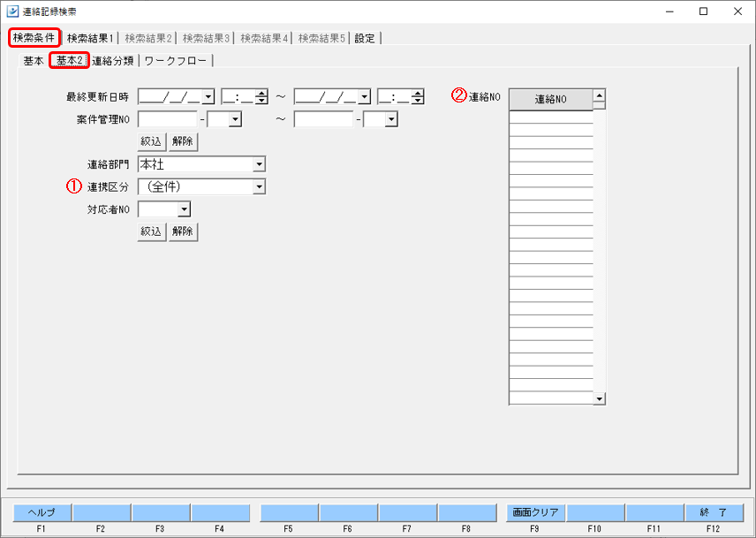Select the 基本 sub-tab

[x=34, y=61]
